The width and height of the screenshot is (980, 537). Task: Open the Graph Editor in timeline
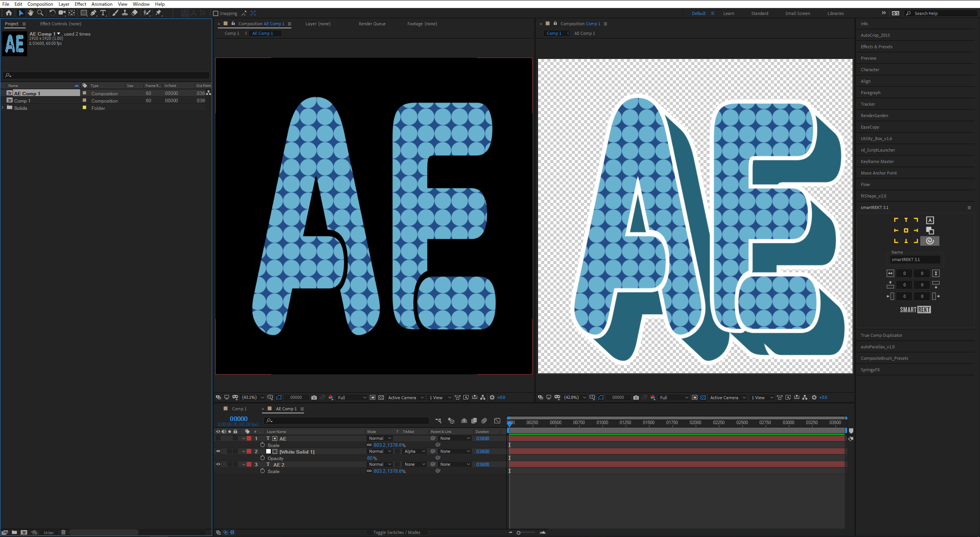[497, 421]
